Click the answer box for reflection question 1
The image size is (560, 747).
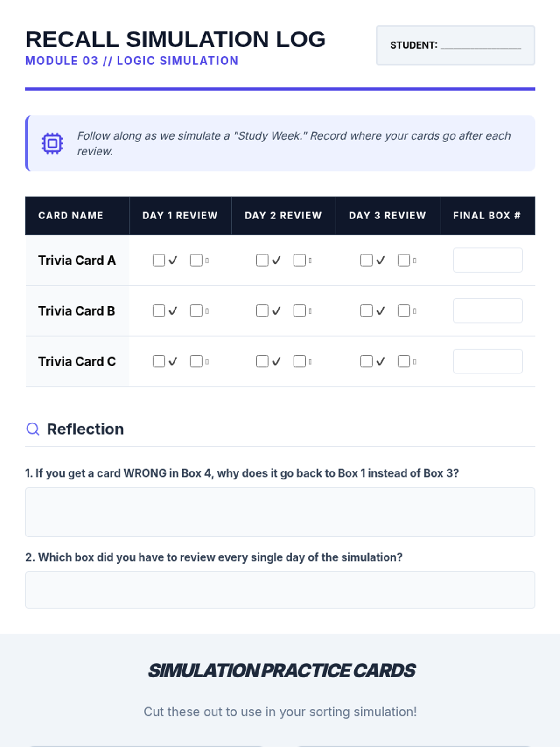(280, 512)
